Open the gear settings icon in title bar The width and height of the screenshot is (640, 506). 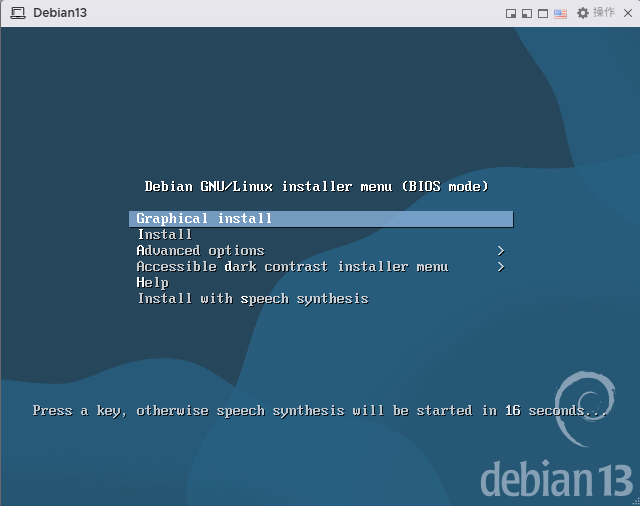coord(583,13)
